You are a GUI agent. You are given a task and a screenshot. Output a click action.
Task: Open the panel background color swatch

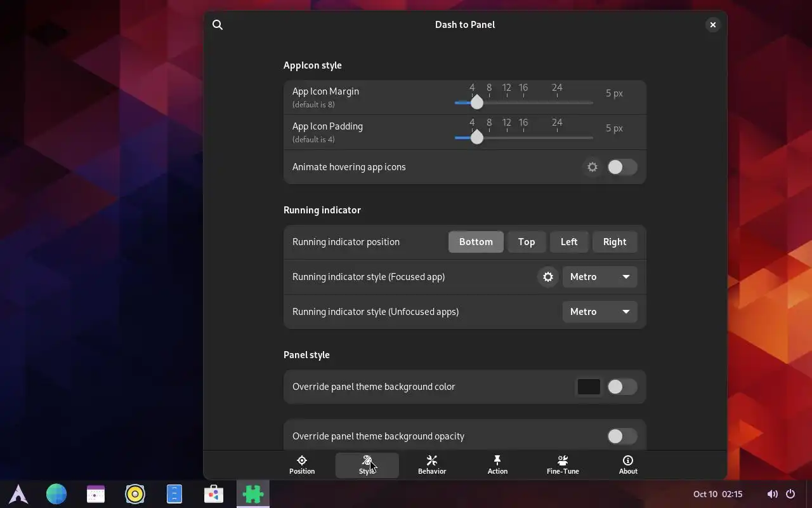click(589, 387)
